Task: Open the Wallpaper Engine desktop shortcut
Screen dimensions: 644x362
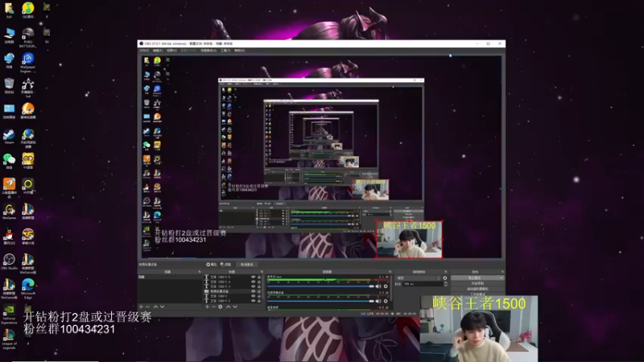Action: click(28, 63)
